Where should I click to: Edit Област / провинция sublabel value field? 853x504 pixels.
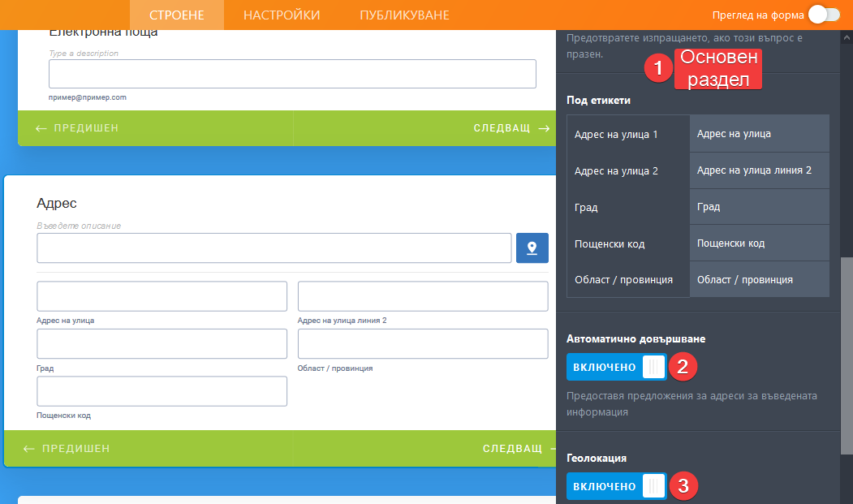coord(760,279)
